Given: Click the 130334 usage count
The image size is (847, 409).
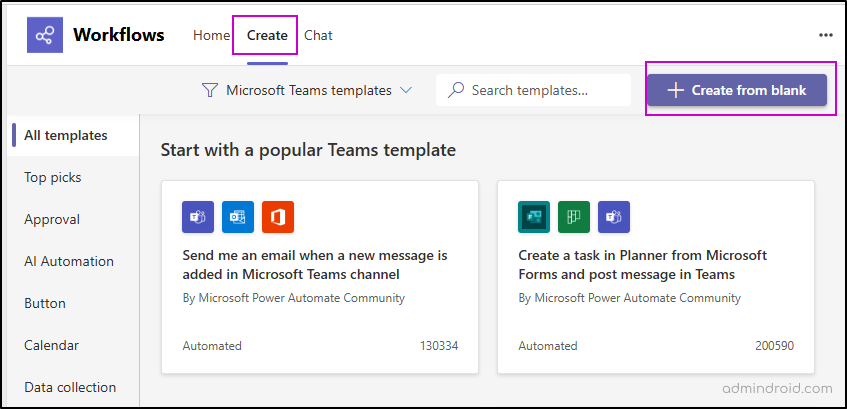Looking at the screenshot, I should pos(439,346).
